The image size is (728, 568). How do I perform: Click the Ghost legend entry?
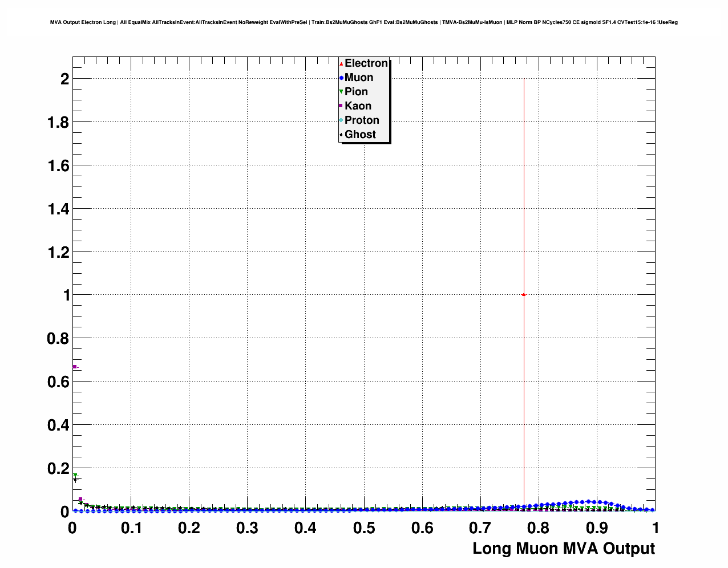tap(358, 135)
